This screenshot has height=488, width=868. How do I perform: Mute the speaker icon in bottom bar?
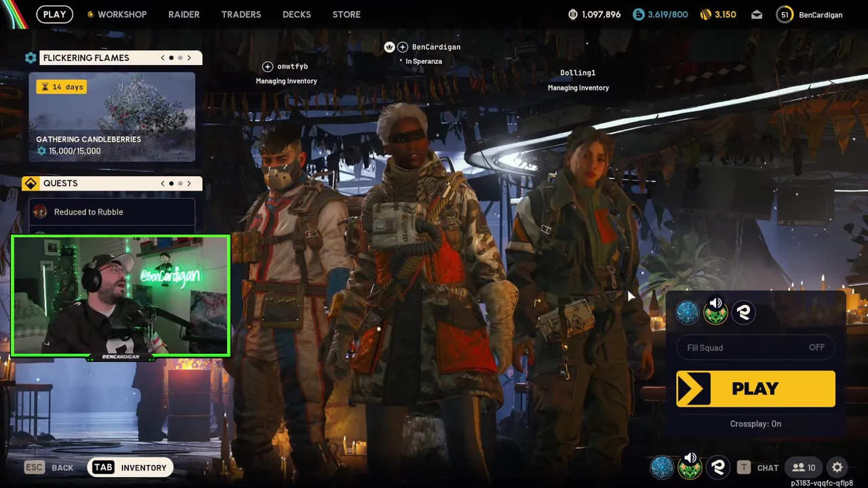tap(690, 458)
